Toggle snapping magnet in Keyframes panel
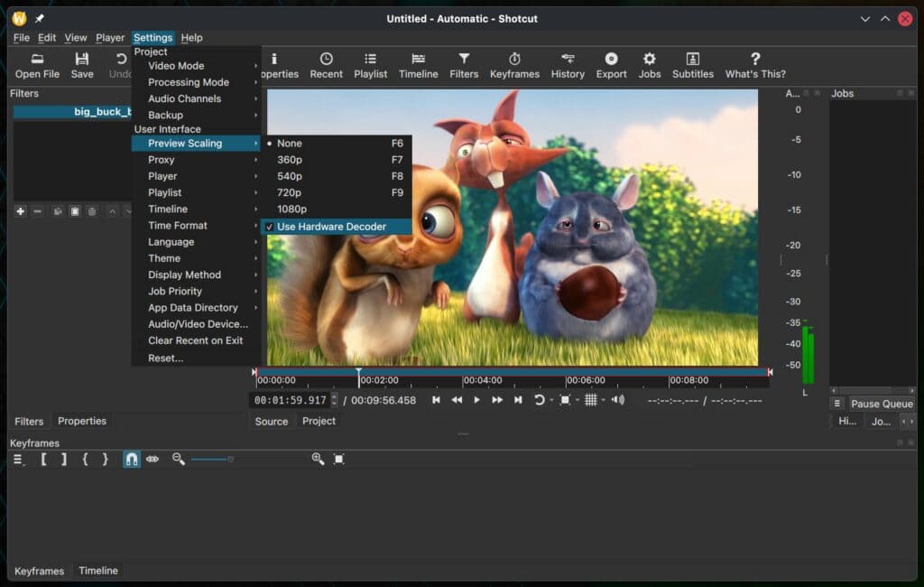This screenshot has height=587, width=924. tap(130, 459)
